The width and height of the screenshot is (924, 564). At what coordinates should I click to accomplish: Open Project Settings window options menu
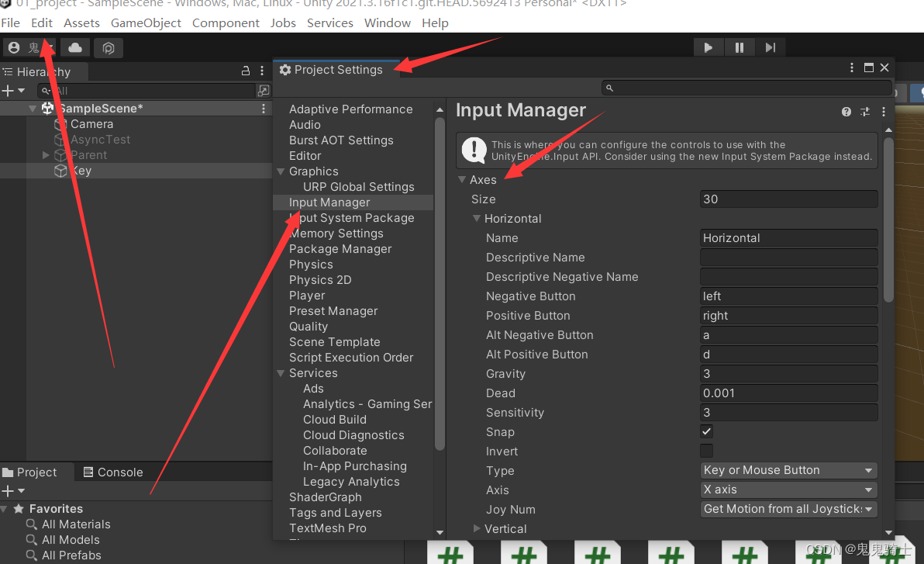tap(851, 67)
